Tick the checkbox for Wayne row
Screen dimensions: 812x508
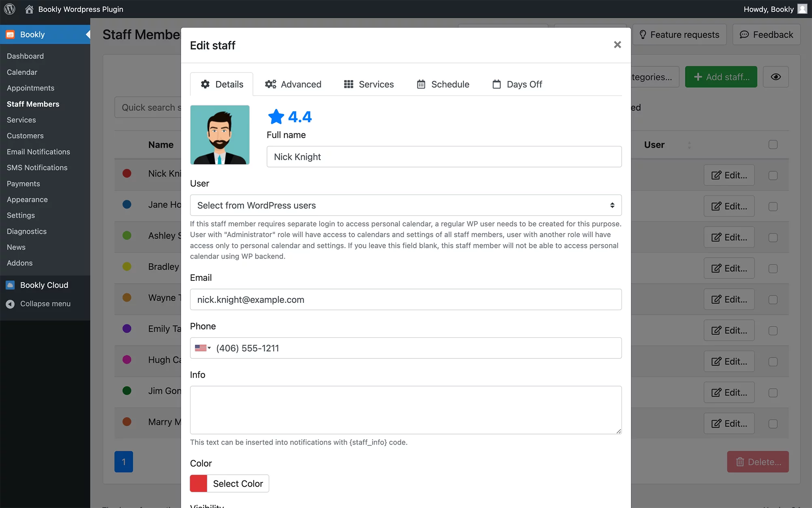773,300
